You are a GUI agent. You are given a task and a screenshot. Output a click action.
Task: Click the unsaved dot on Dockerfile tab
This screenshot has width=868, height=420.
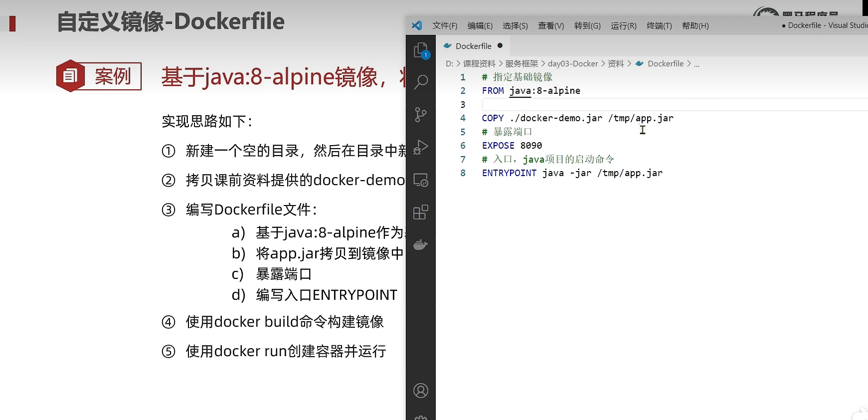[x=500, y=46]
